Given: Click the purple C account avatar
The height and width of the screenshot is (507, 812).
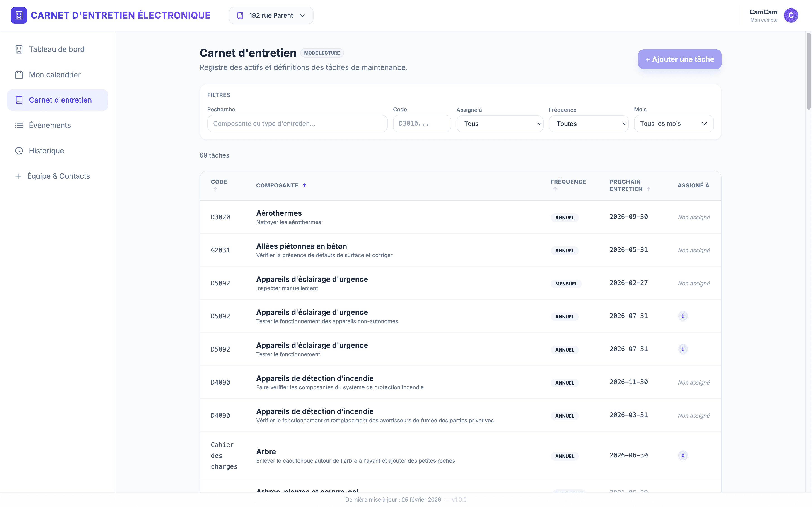Looking at the screenshot, I should [x=790, y=15].
